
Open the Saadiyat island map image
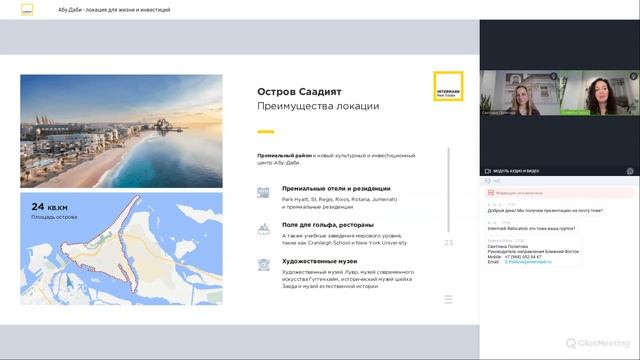pyautogui.click(x=122, y=249)
